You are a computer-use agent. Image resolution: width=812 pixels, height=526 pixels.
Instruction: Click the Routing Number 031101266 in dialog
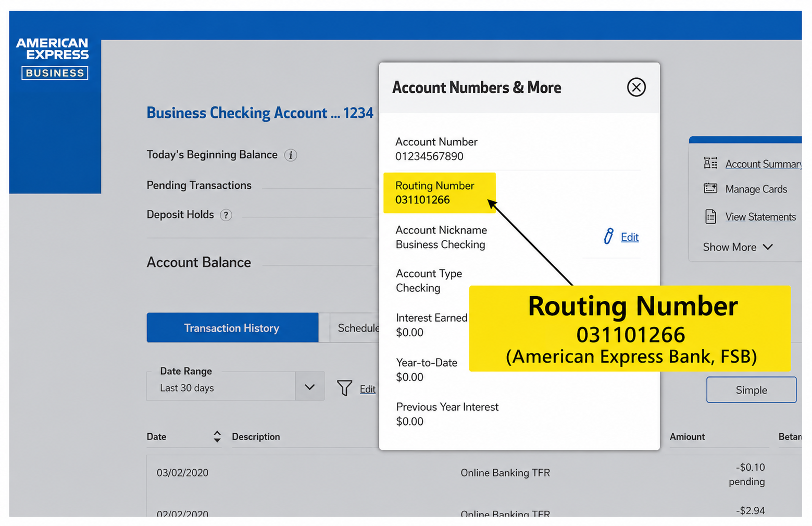tap(422, 200)
